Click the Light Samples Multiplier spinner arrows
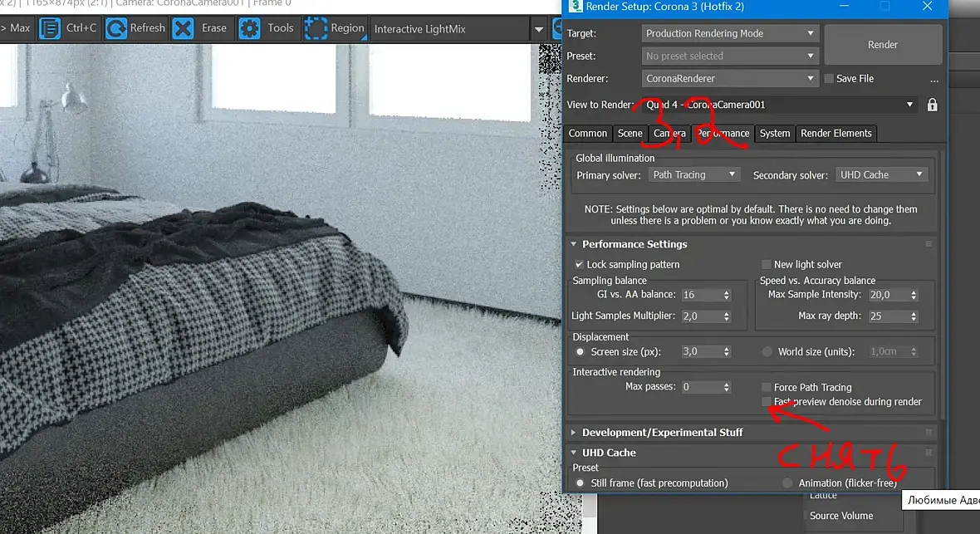Screen dimensions: 980x534 (726, 316)
